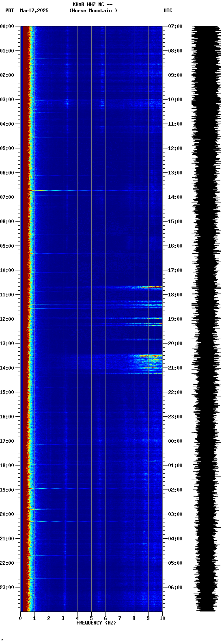Screen dimensions: 224x644
Task: Click the 03:00 PDT time label
Action: pos(7,100)
